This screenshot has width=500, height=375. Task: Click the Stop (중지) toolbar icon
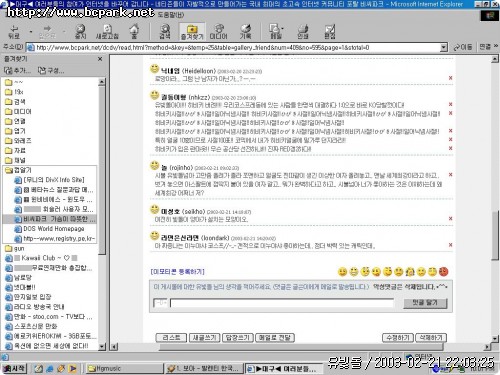[80, 32]
